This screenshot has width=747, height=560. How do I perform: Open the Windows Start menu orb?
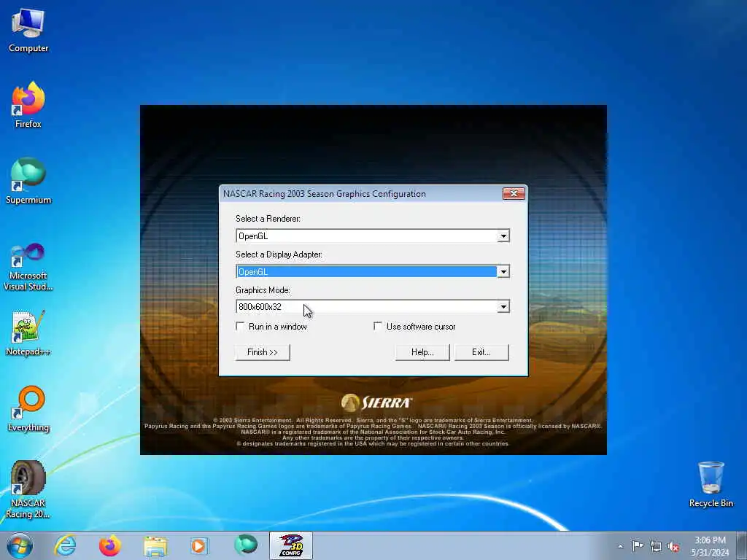(20, 545)
